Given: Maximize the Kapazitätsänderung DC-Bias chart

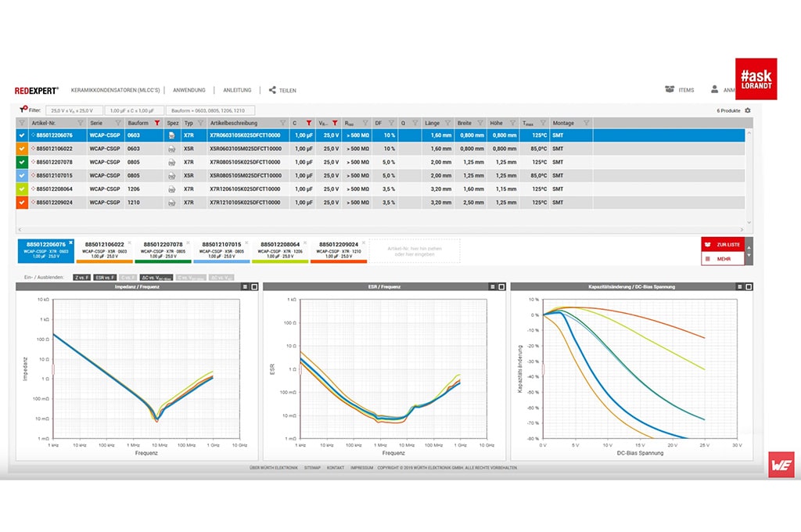Looking at the screenshot, I should tap(749, 286).
